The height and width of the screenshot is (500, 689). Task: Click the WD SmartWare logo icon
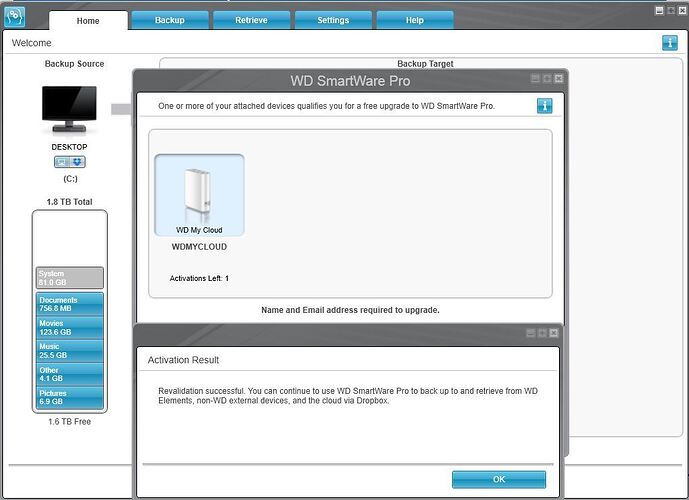click(14, 16)
